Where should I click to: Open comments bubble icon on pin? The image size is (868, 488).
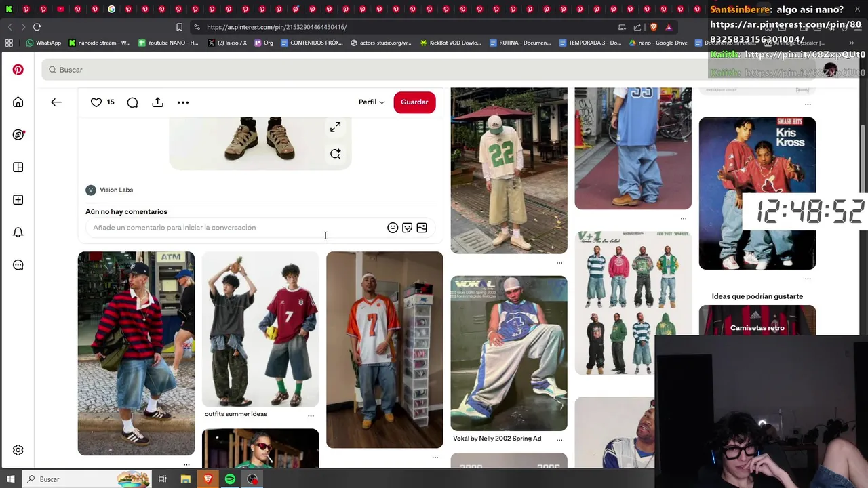132,102
